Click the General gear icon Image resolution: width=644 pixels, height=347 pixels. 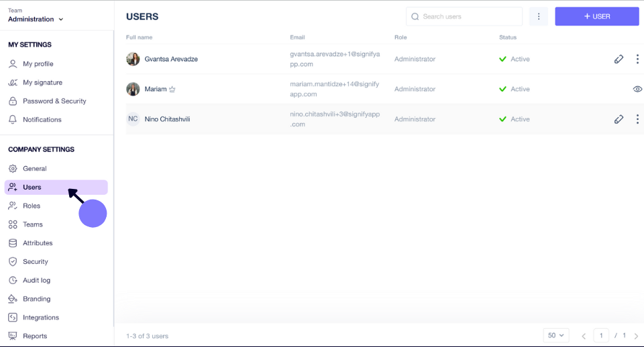point(13,169)
